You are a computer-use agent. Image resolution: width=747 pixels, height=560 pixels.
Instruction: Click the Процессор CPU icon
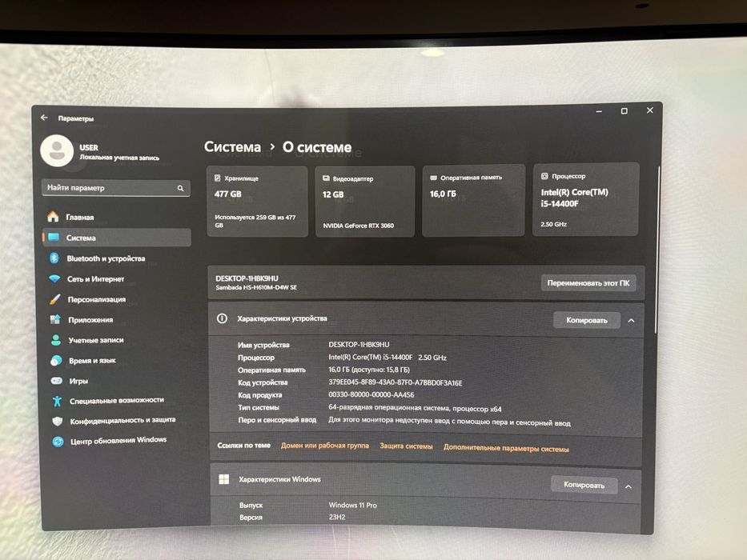(x=544, y=176)
